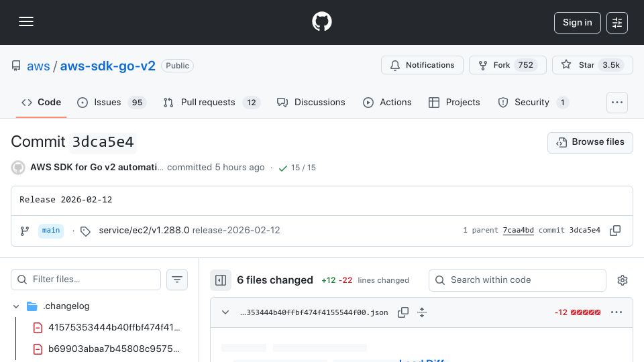Select file b69903abaa7b45808c9575… in tree
The width and height of the screenshot is (644, 362).
click(x=114, y=349)
